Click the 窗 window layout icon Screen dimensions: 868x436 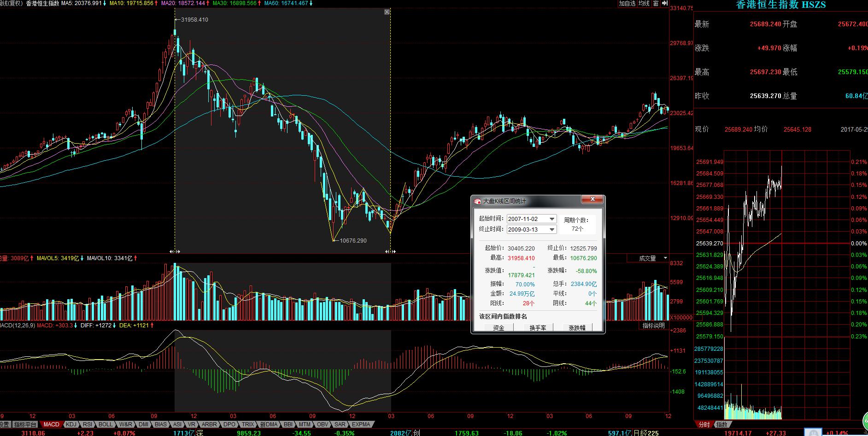(x=656, y=3)
